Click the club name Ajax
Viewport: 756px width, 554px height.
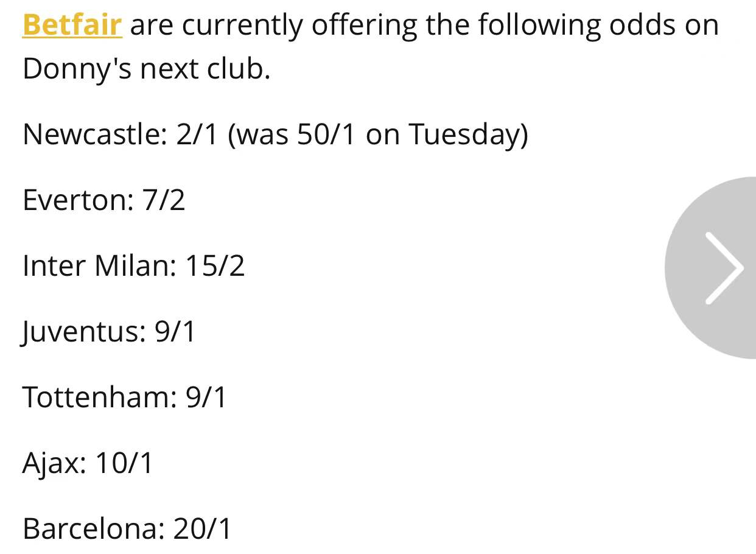pyautogui.click(x=53, y=464)
